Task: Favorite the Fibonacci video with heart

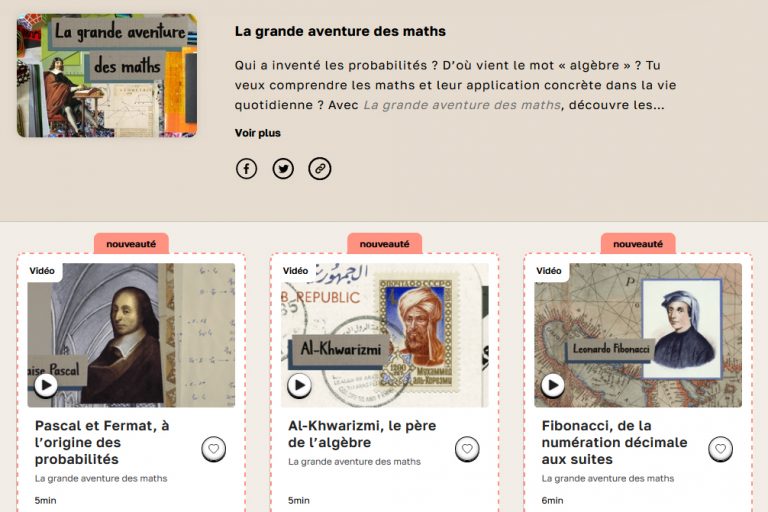Action: point(720,449)
